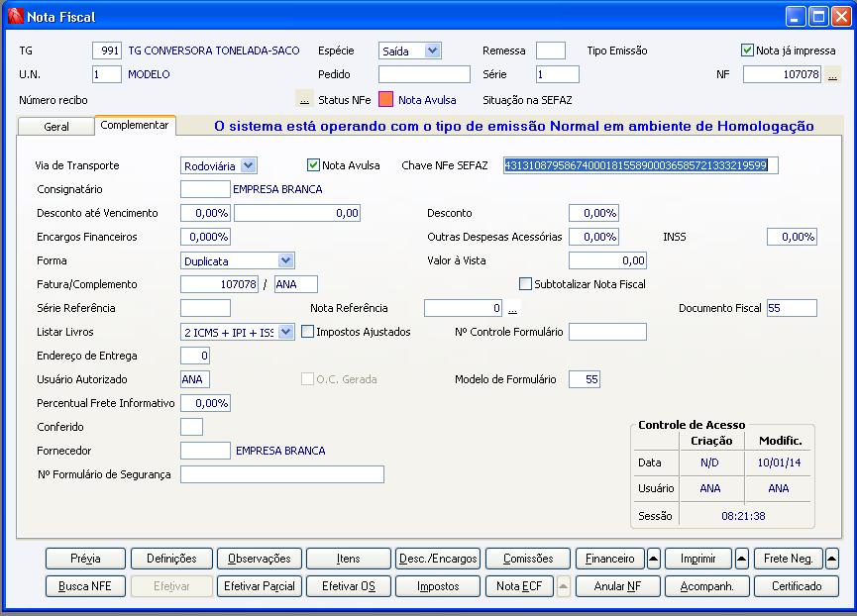857x616 pixels.
Task: Click the NF field showing 107078
Action: click(x=782, y=74)
